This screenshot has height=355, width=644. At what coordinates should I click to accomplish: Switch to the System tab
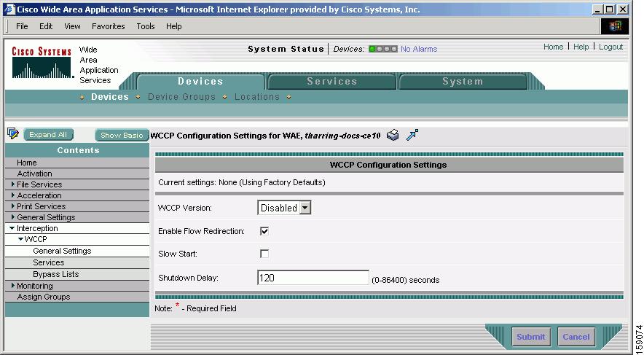click(463, 82)
